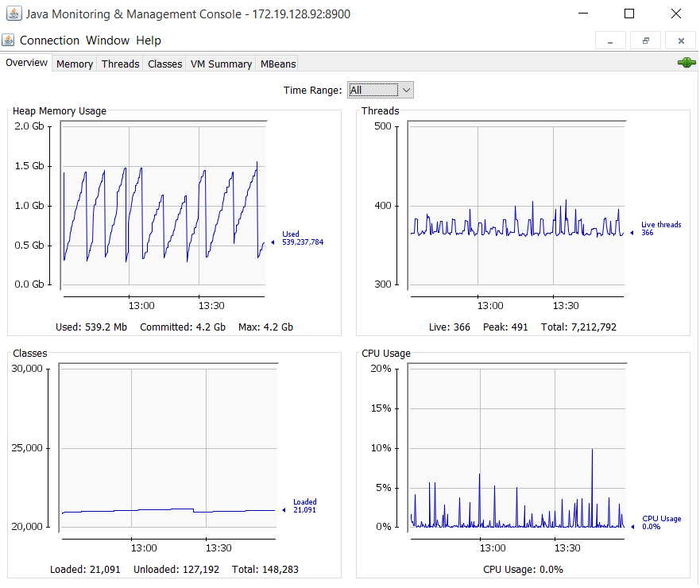
Task: Click the Java icon beside Connection menu
Action: tap(8, 41)
